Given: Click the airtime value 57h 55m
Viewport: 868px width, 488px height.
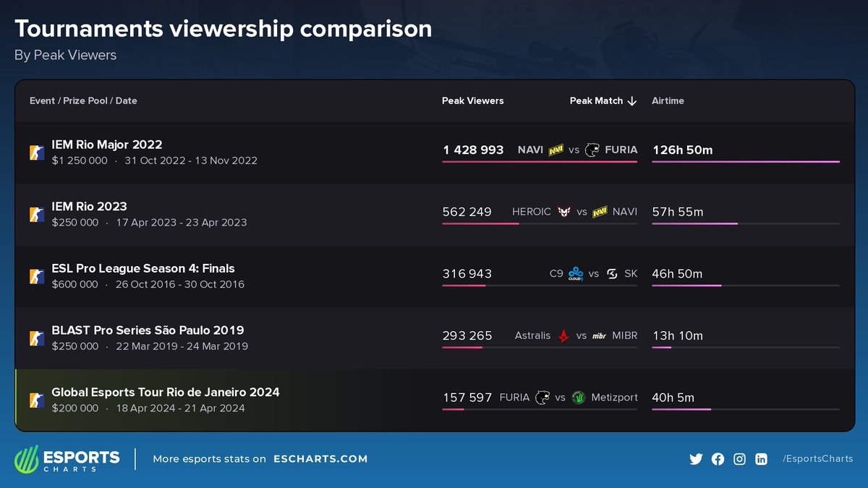Looking at the screenshot, I should click(677, 212).
